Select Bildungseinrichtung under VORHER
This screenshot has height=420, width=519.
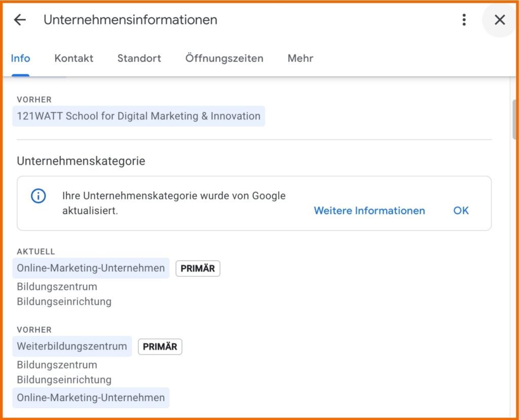tap(60, 379)
